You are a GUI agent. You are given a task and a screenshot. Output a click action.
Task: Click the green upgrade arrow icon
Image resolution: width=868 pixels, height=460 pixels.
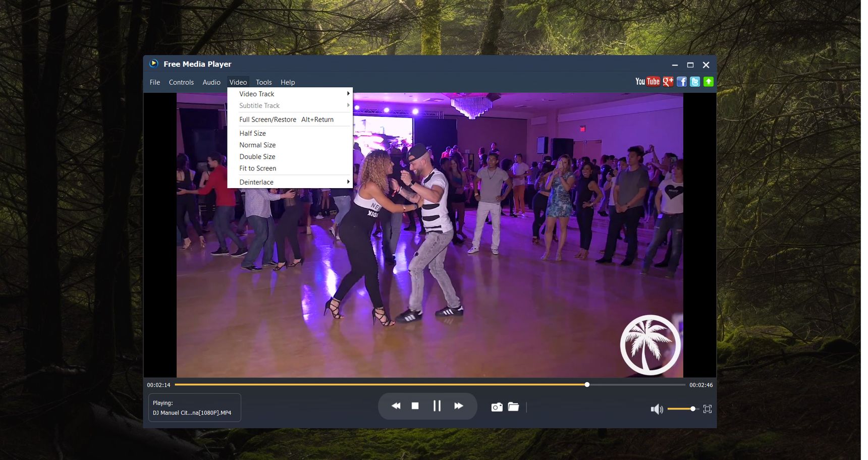(709, 82)
